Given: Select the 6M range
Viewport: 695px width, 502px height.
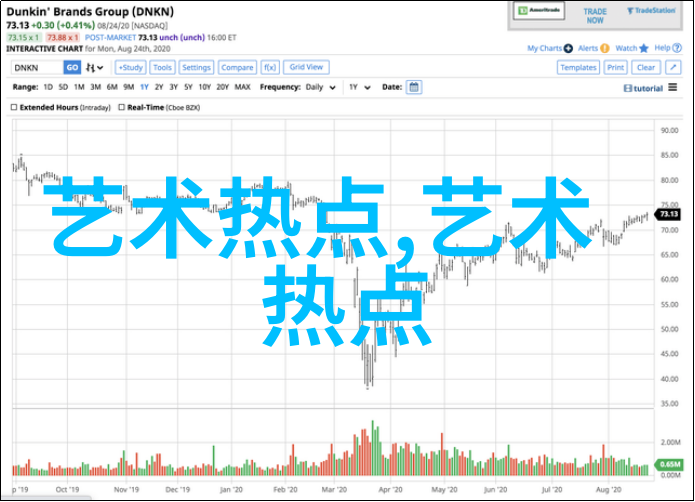Looking at the screenshot, I should click(x=112, y=87).
